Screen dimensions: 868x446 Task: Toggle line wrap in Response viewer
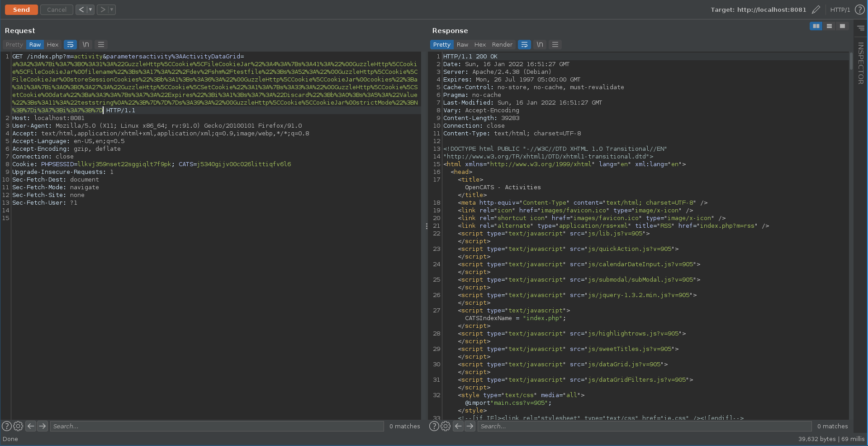(x=524, y=44)
